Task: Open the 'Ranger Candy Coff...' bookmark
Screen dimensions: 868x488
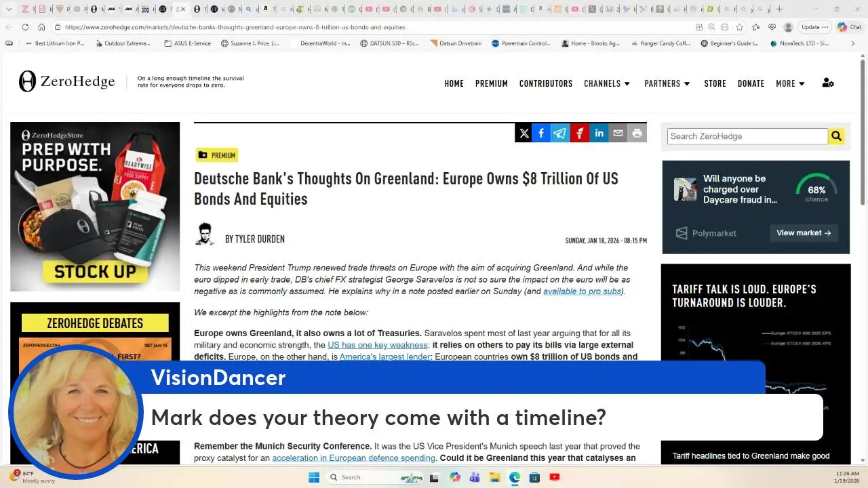Action: [660, 43]
